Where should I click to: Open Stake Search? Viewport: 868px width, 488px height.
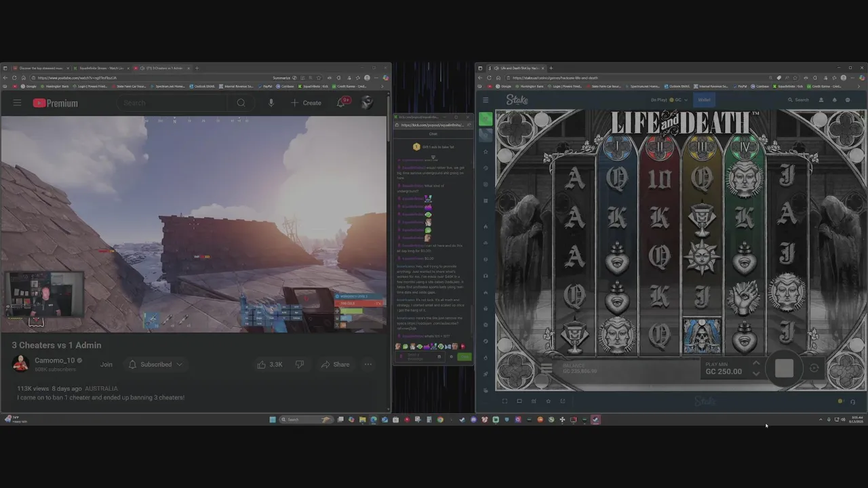click(798, 100)
